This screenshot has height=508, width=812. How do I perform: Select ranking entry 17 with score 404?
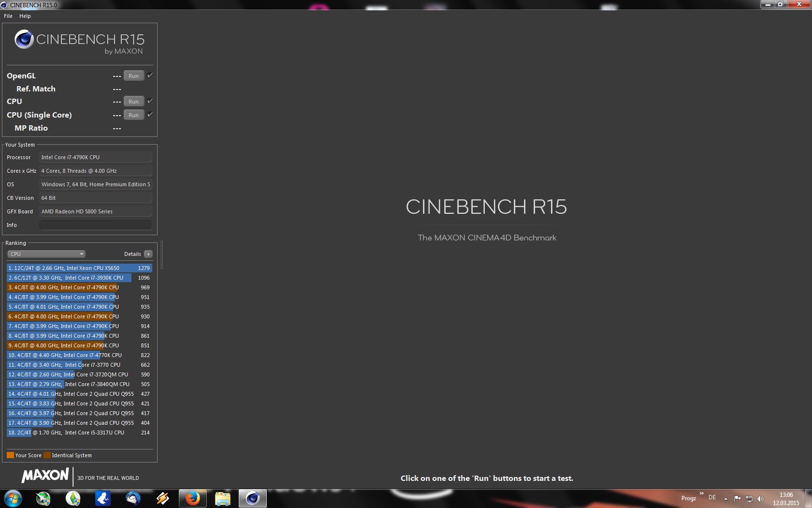pos(79,423)
